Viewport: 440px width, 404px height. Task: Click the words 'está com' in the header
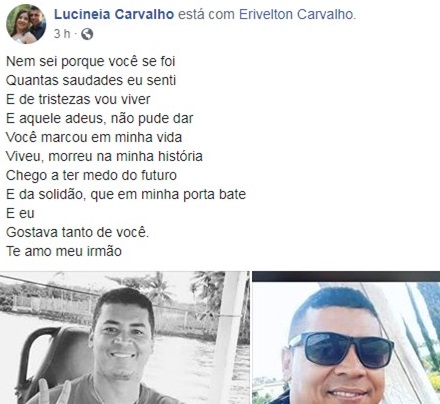(x=207, y=14)
